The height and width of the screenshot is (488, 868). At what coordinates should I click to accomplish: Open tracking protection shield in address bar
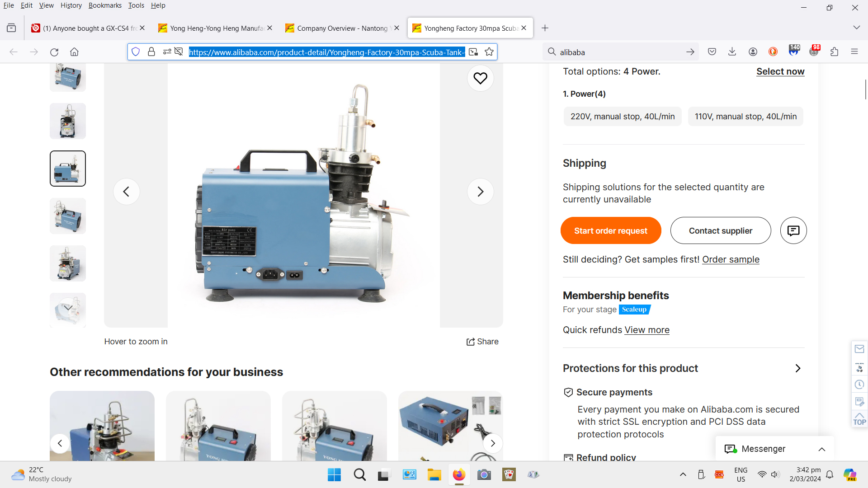[x=136, y=52]
